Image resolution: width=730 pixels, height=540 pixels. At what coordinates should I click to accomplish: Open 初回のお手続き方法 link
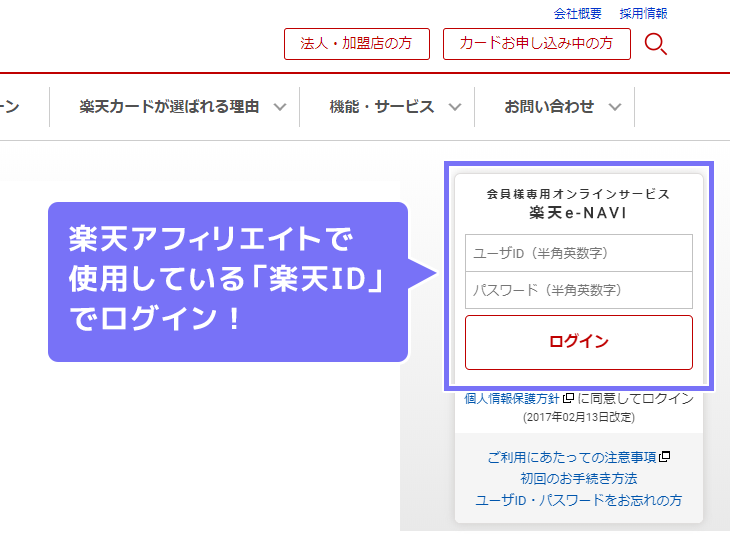[x=579, y=478]
